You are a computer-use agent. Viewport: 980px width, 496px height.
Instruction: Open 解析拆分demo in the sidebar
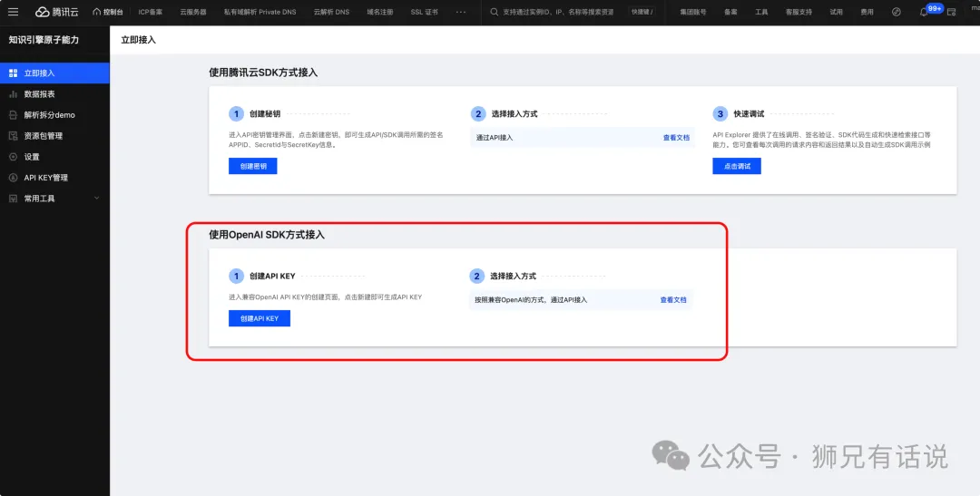coord(55,115)
